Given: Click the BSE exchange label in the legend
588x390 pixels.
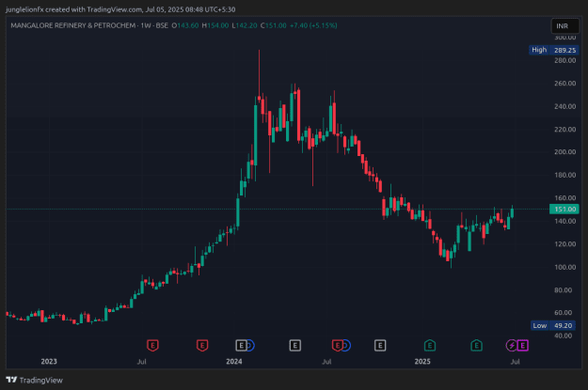Looking at the screenshot, I should tap(162, 25).
